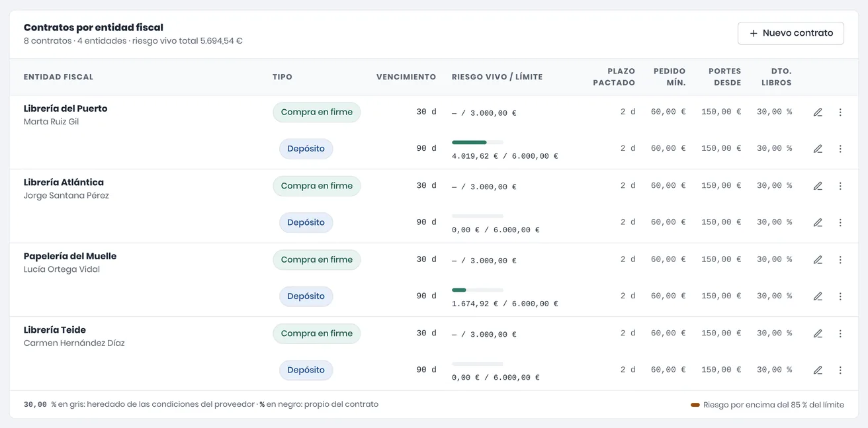Click the contact name Lucía Ortega Vidal
868x428 pixels.
(62, 269)
